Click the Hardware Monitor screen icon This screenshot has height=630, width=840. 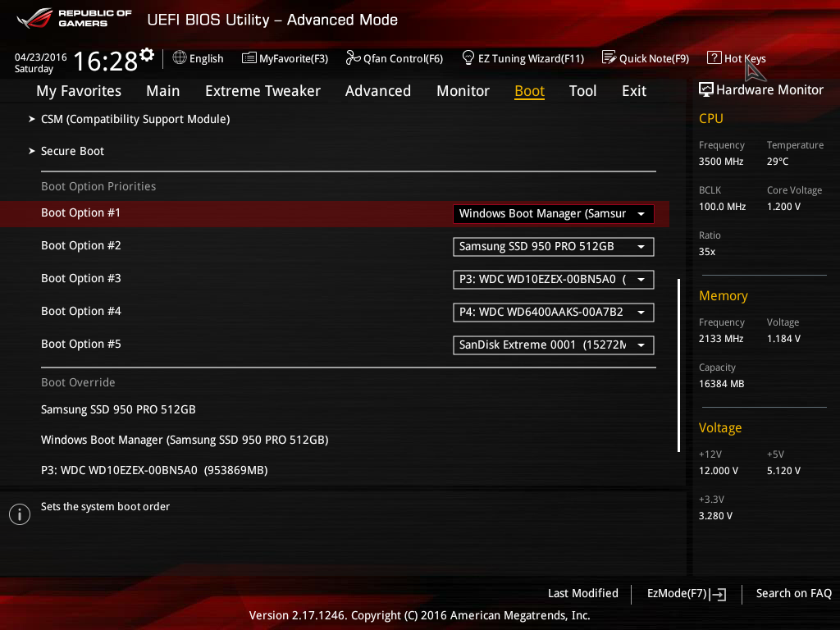click(706, 89)
